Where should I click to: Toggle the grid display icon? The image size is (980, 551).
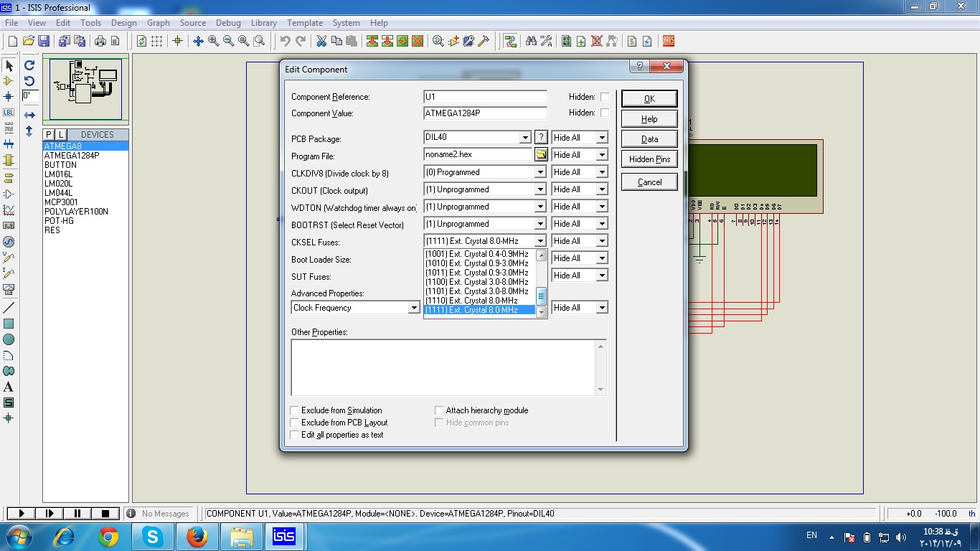tap(157, 42)
